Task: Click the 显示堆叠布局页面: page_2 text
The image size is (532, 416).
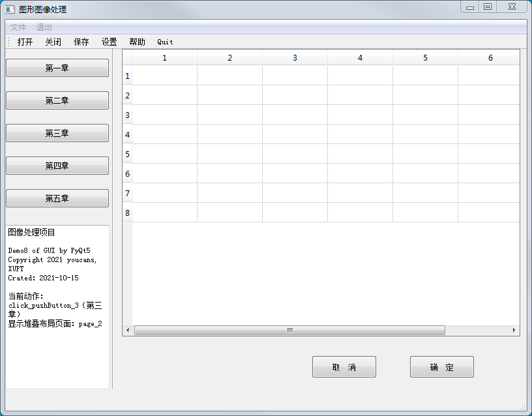Action: pos(55,323)
